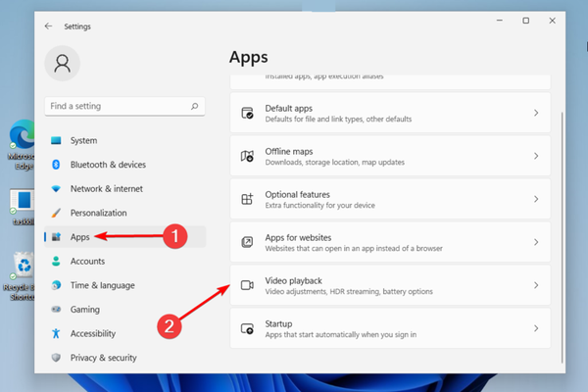Open Bluetooth & devices settings
Viewport: 588px width, 392px height.
pos(108,165)
